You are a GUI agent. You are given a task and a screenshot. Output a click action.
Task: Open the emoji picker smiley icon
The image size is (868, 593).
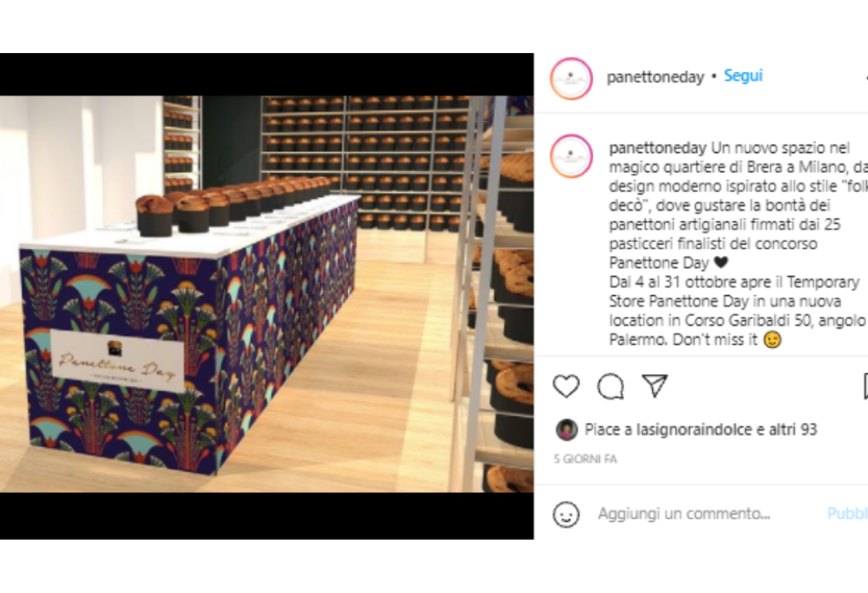pos(566,514)
